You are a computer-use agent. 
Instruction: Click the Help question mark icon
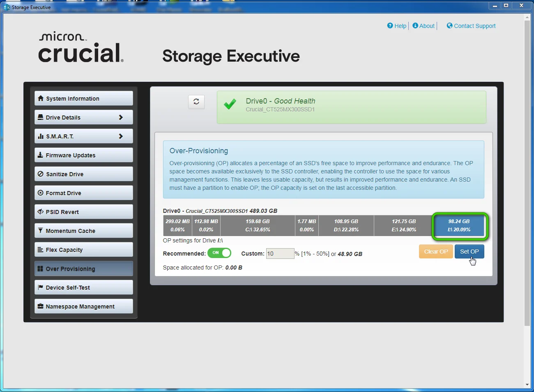point(390,25)
